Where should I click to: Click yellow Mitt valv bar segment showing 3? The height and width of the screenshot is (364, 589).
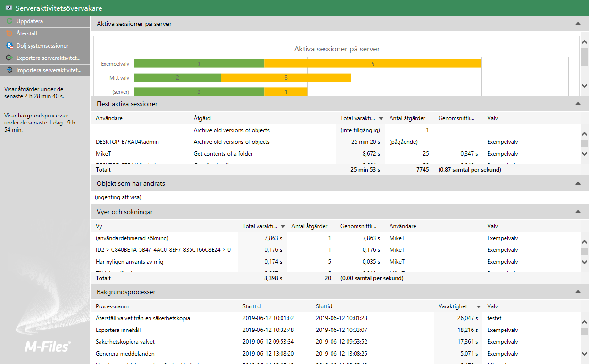[x=286, y=77]
